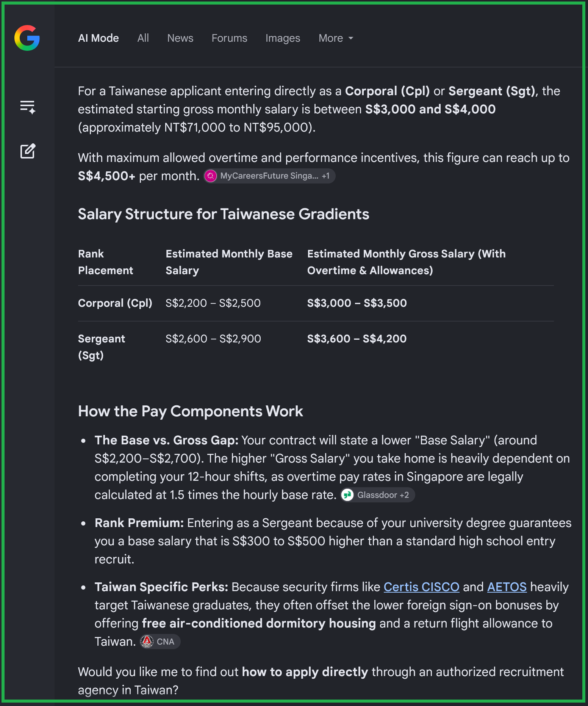Open the Glassdoor +2 citation chip

pyautogui.click(x=377, y=495)
